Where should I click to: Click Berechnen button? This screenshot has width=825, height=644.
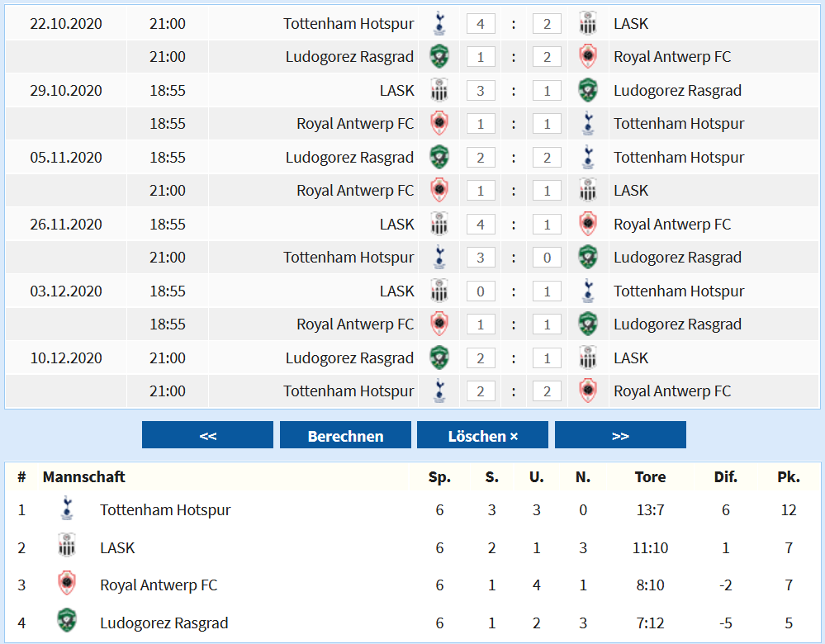[x=345, y=435]
